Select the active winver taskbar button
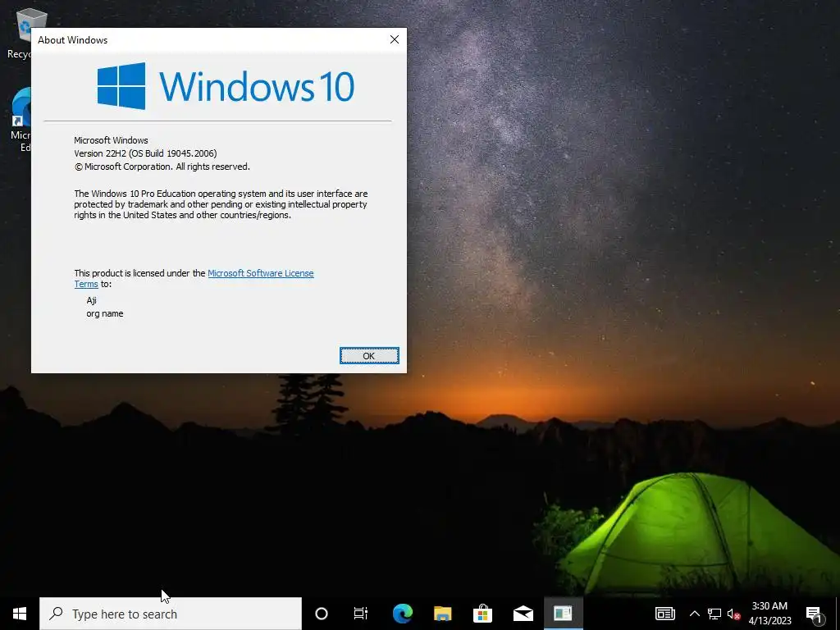This screenshot has height=630, width=840. pyautogui.click(x=563, y=614)
